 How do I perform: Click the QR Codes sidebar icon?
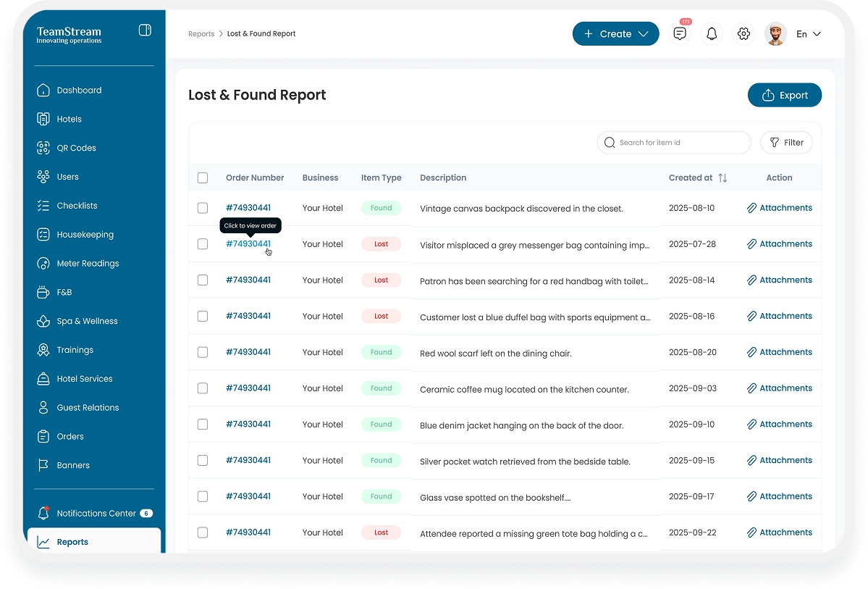coord(43,148)
